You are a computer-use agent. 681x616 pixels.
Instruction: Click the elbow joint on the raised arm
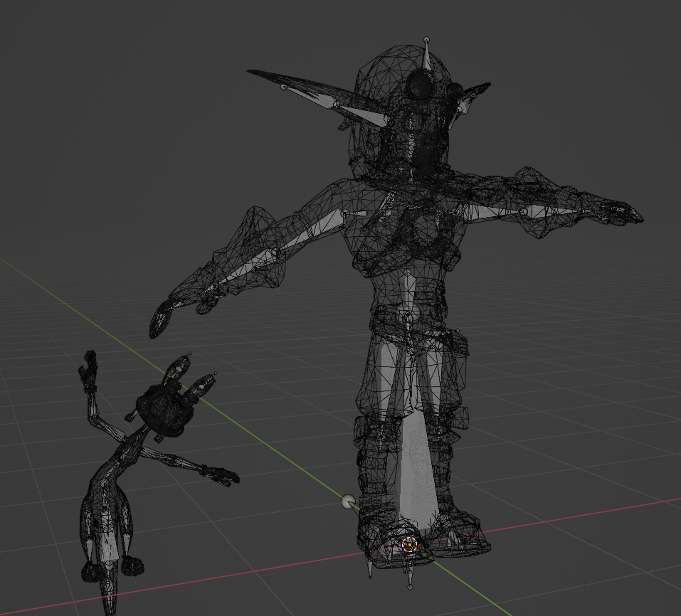[x=524, y=211]
